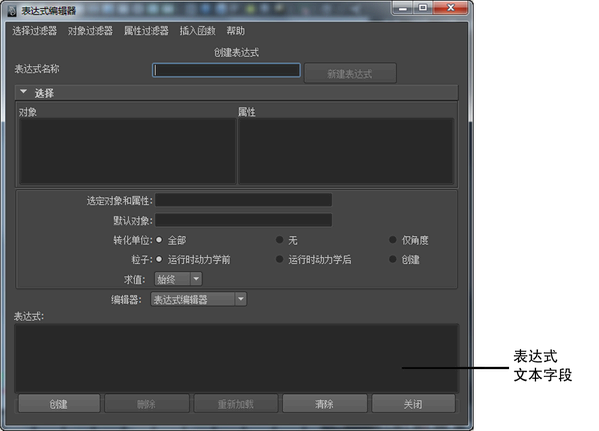Open the 帮助 menu
The width and height of the screenshot is (599, 431).
[x=236, y=31]
